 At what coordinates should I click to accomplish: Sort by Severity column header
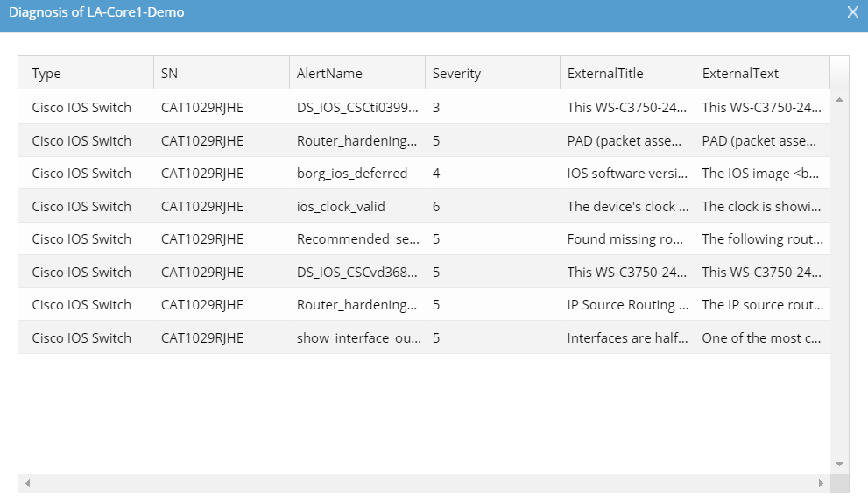456,74
